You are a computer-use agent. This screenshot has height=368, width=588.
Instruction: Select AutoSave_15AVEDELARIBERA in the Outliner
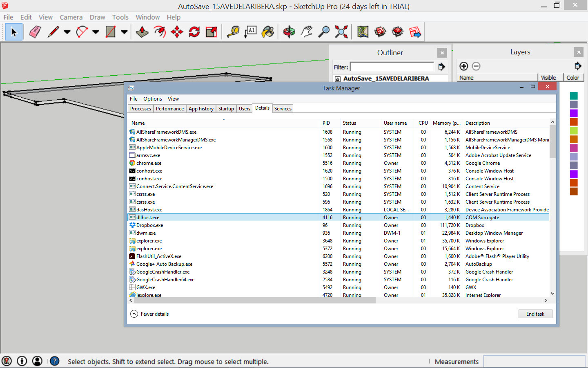coord(386,79)
